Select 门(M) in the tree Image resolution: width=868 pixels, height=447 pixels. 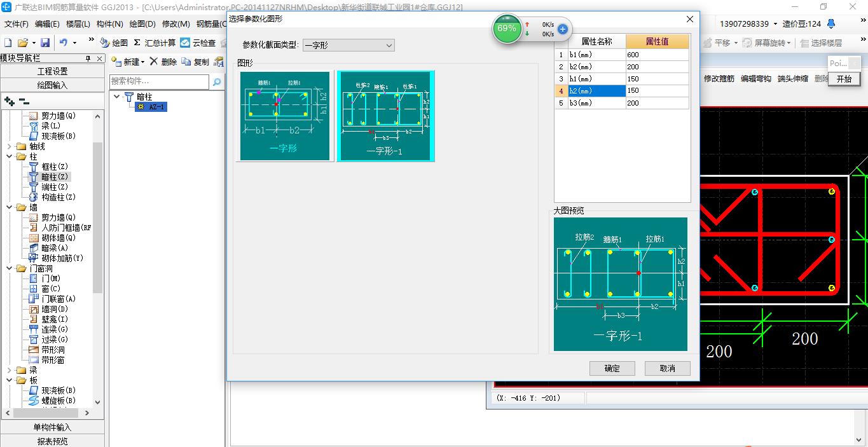pyautogui.click(x=51, y=279)
